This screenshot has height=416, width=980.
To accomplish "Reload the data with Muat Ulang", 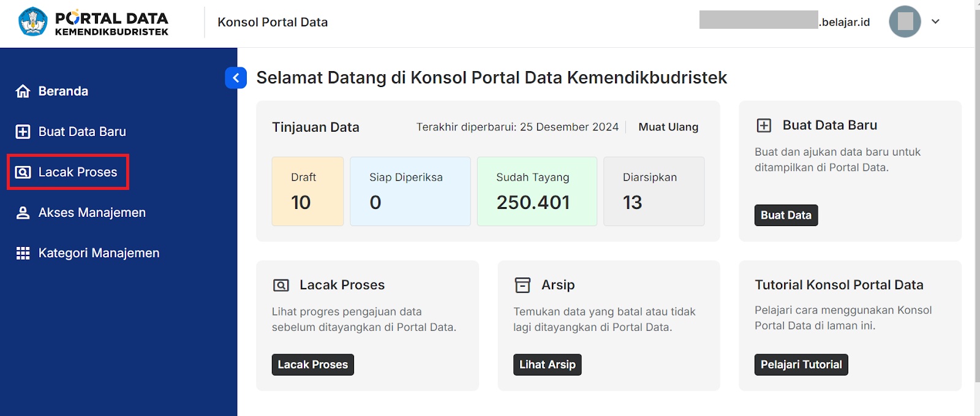I will [x=668, y=127].
